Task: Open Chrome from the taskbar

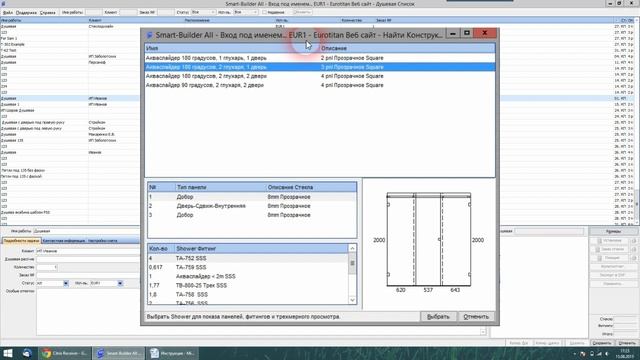Action: pos(64,353)
